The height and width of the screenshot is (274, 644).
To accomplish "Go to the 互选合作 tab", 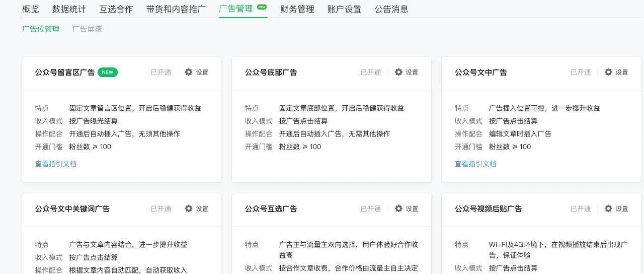I will (116, 9).
